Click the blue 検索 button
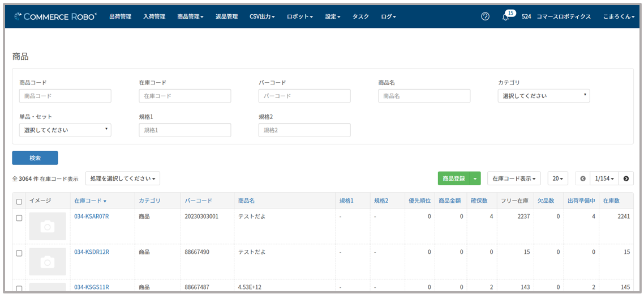 [x=35, y=158]
